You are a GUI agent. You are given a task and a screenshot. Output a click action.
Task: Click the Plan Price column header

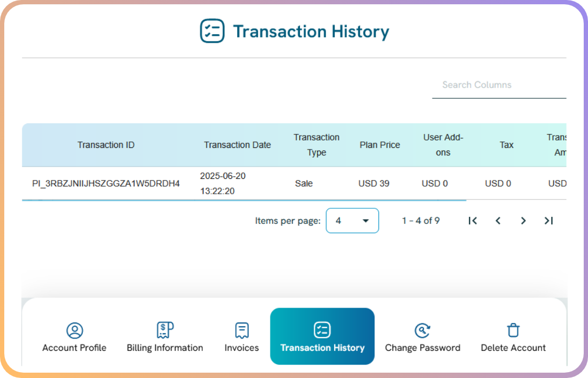tap(380, 145)
